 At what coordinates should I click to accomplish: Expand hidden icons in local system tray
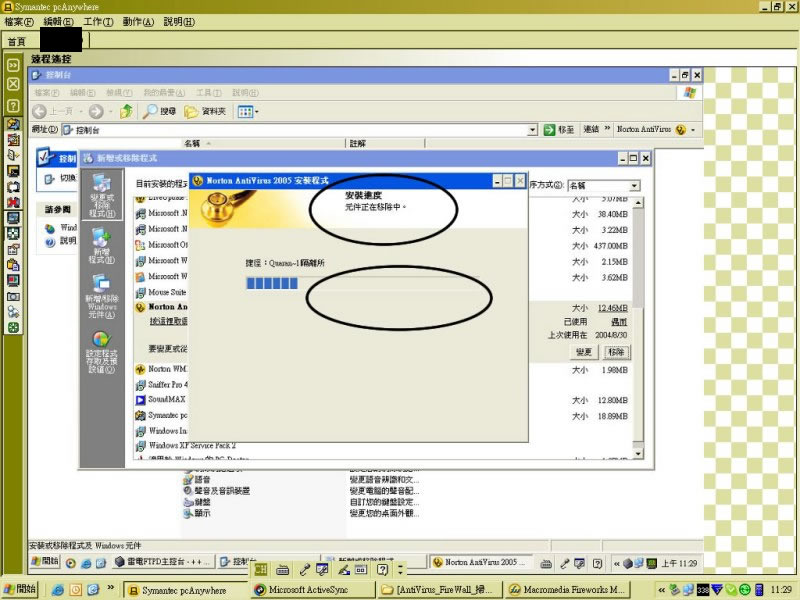pyautogui.click(x=661, y=590)
